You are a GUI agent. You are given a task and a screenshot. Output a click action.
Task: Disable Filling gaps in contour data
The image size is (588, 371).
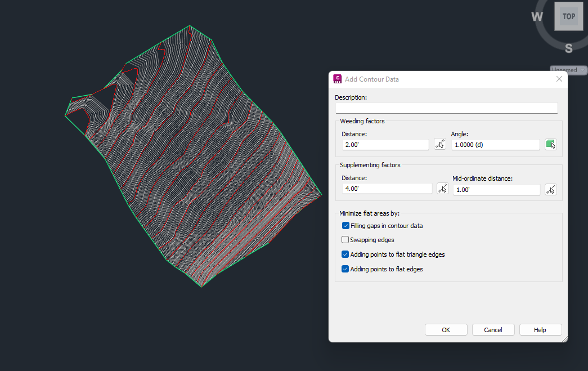345,226
